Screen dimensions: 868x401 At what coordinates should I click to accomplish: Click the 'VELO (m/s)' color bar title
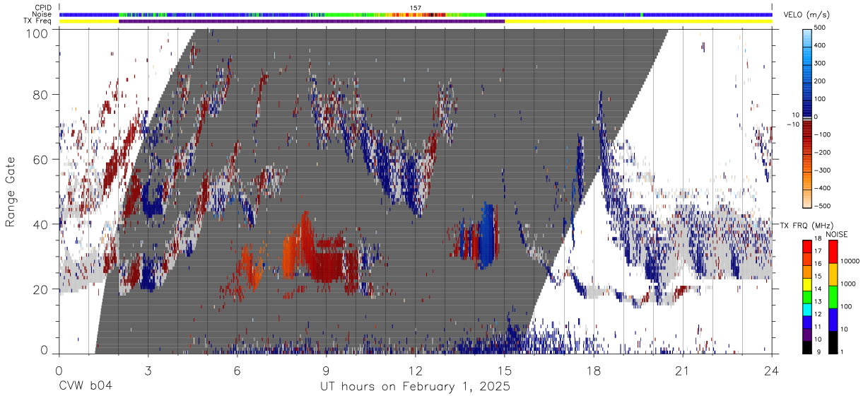click(x=807, y=16)
